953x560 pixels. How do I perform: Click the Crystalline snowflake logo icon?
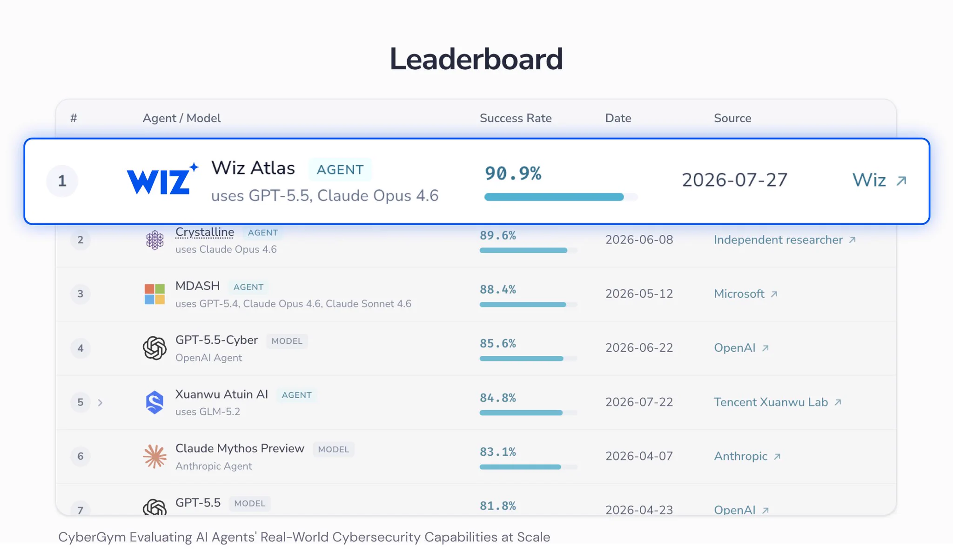pyautogui.click(x=155, y=240)
